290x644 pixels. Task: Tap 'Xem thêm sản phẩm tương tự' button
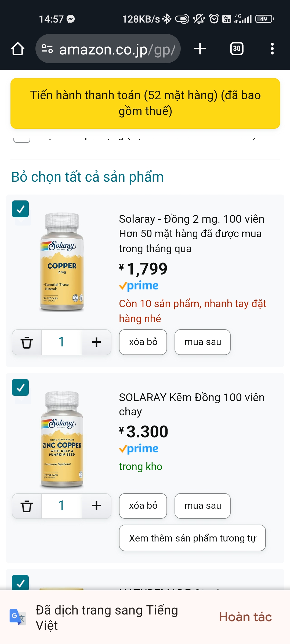(192, 538)
